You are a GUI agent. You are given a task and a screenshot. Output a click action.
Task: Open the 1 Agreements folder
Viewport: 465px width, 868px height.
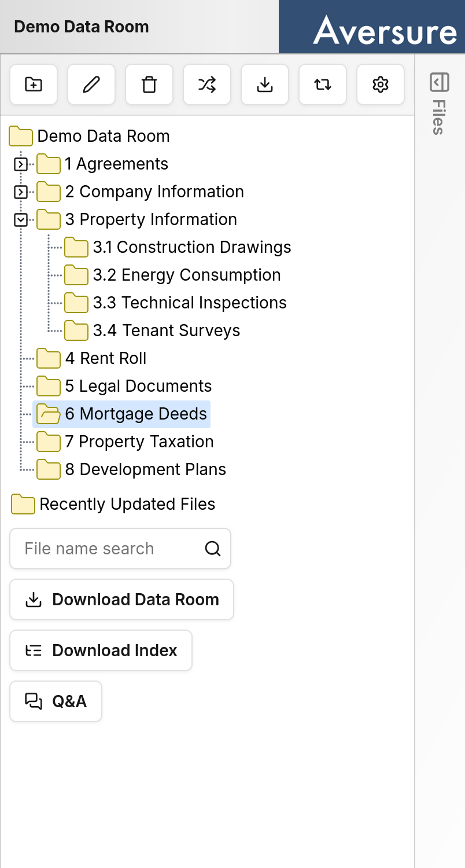(x=103, y=164)
